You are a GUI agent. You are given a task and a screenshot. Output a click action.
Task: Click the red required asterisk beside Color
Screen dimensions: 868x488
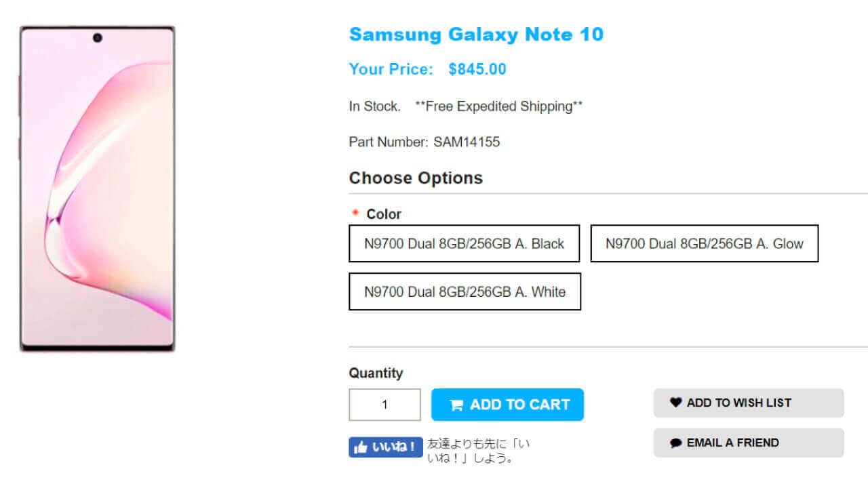point(355,213)
